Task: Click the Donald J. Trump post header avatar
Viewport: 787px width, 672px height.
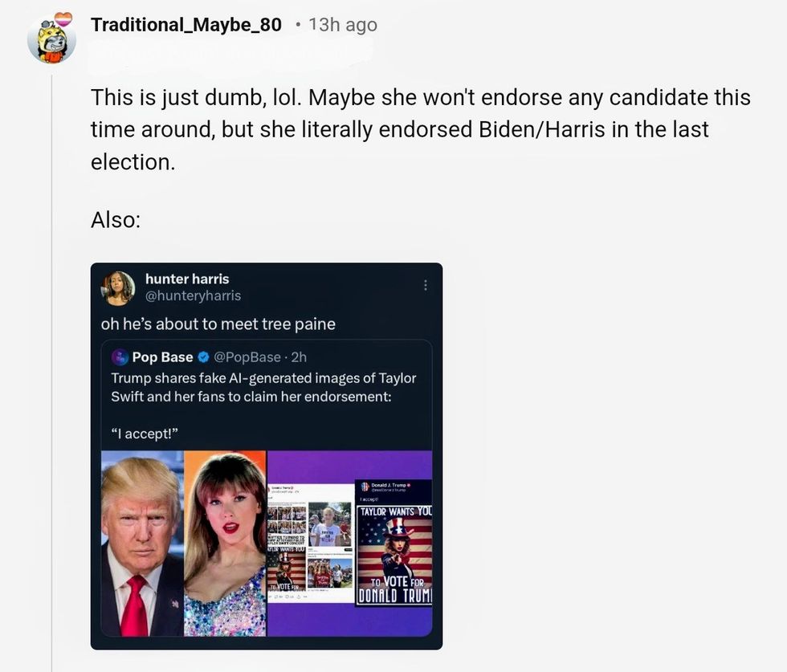Action: point(365,487)
